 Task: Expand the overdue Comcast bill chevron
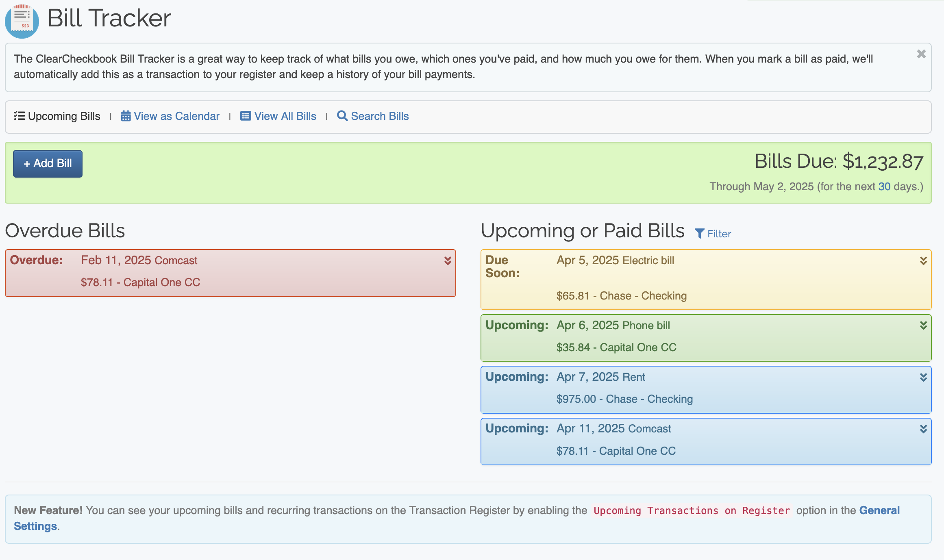coord(448,261)
